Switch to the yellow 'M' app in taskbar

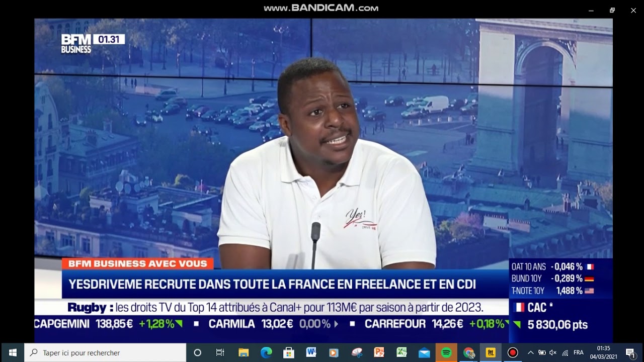point(491,352)
